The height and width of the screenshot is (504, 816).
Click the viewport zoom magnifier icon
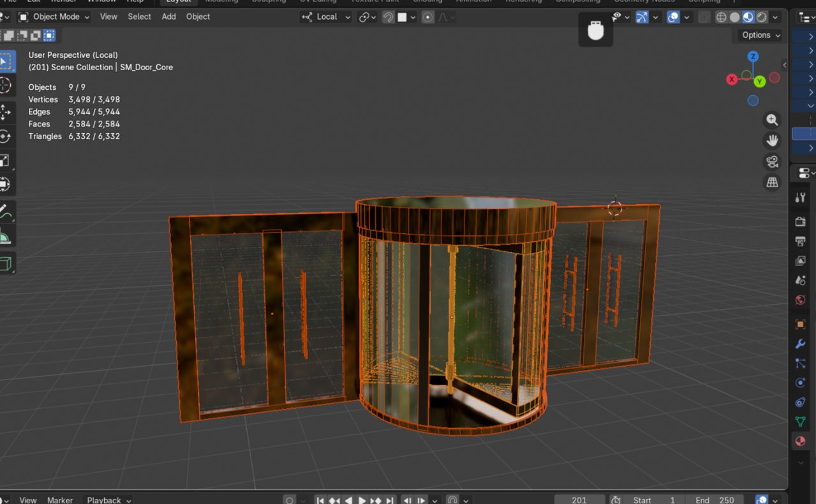click(772, 120)
